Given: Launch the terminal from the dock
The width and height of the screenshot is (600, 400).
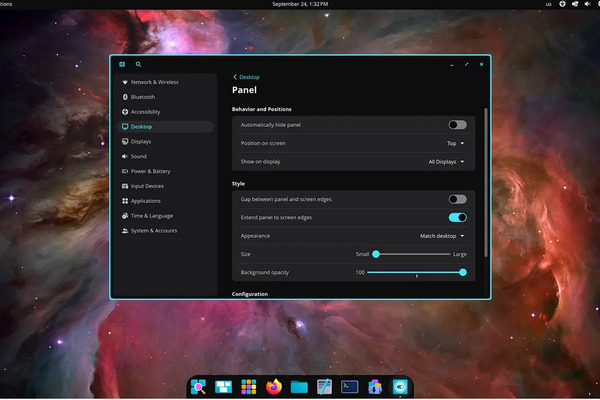Looking at the screenshot, I should (x=349, y=387).
